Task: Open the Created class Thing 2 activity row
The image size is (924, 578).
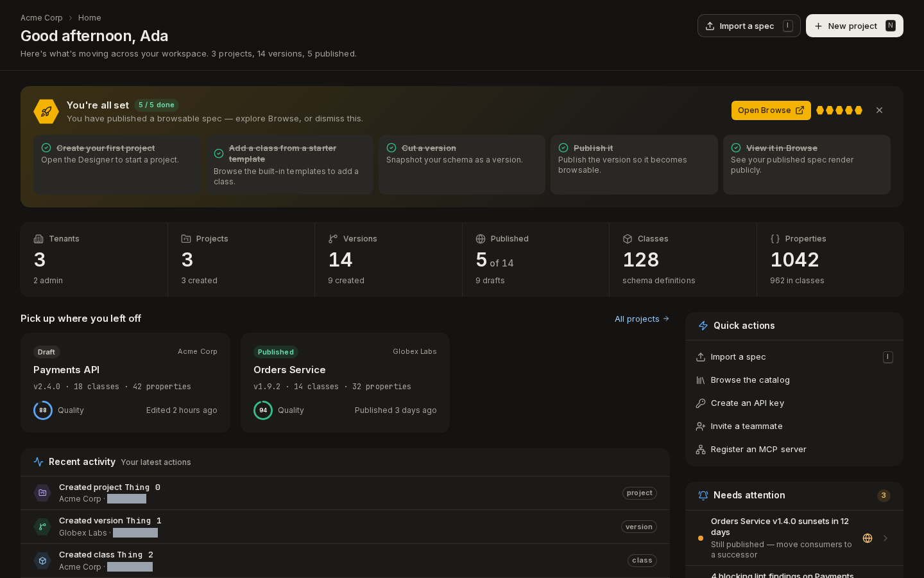Action: 345,561
